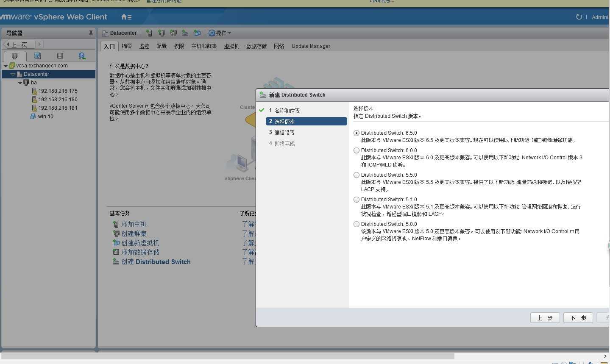The width and height of the screenshot is (610, 364).
Task: Switch to Hosts and Clusters navigator view
Action: coord(15,56)
